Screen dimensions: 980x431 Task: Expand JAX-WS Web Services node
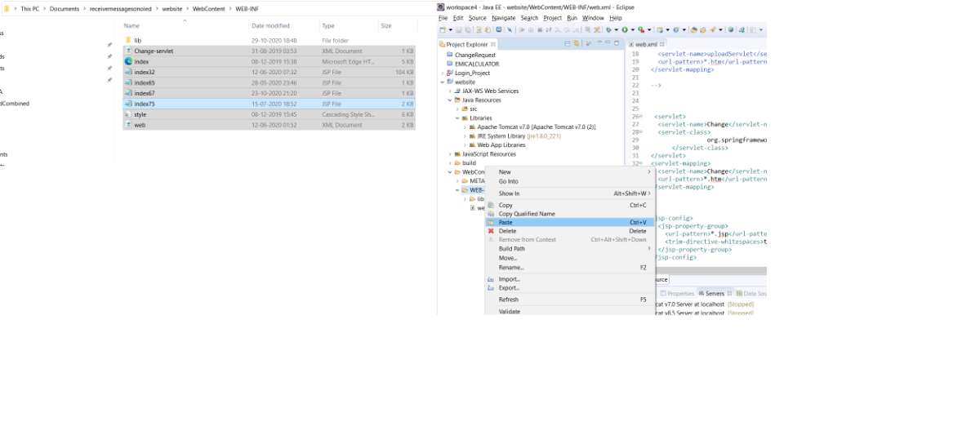[x=450, y=91]
